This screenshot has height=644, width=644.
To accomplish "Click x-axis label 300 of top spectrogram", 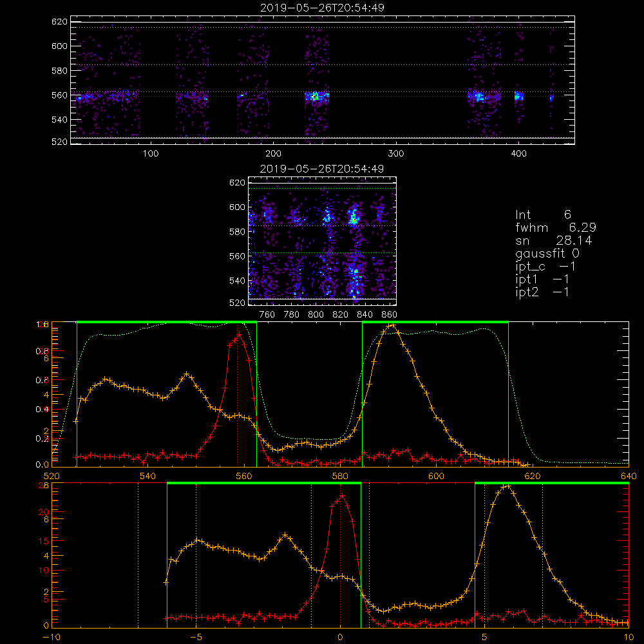I will click(x=396, y=154).
